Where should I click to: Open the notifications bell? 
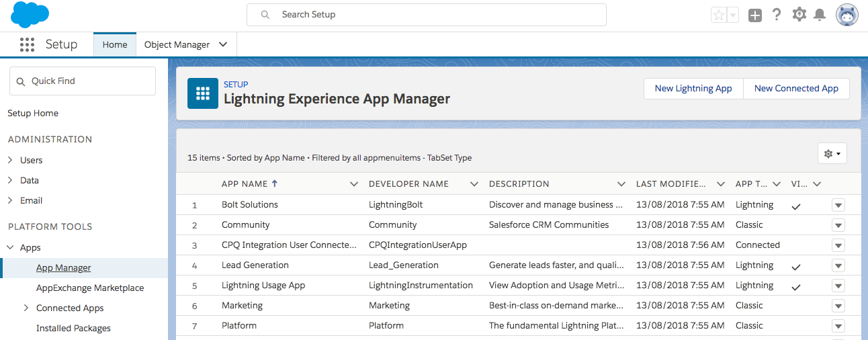coord(819,14)
